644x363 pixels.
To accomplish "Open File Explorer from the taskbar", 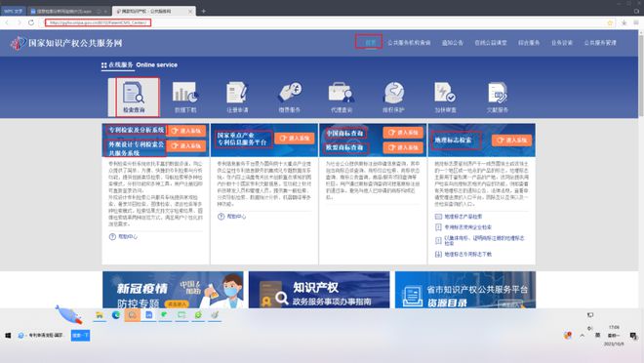I will point(100,315).
